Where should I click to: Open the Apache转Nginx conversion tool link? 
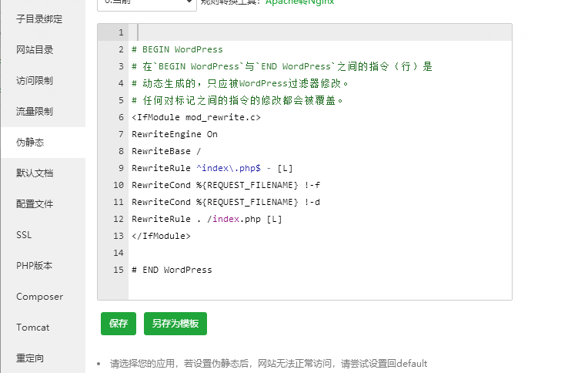coord(299,2)
